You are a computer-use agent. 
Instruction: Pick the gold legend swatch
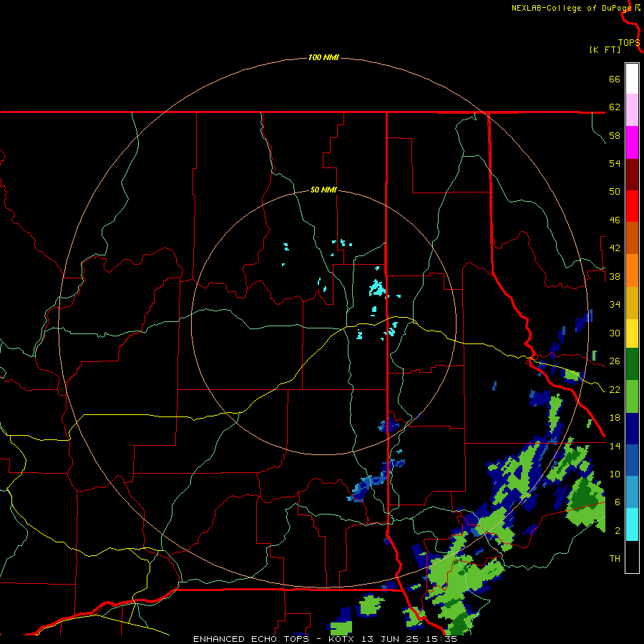click(x=632, y=303)
